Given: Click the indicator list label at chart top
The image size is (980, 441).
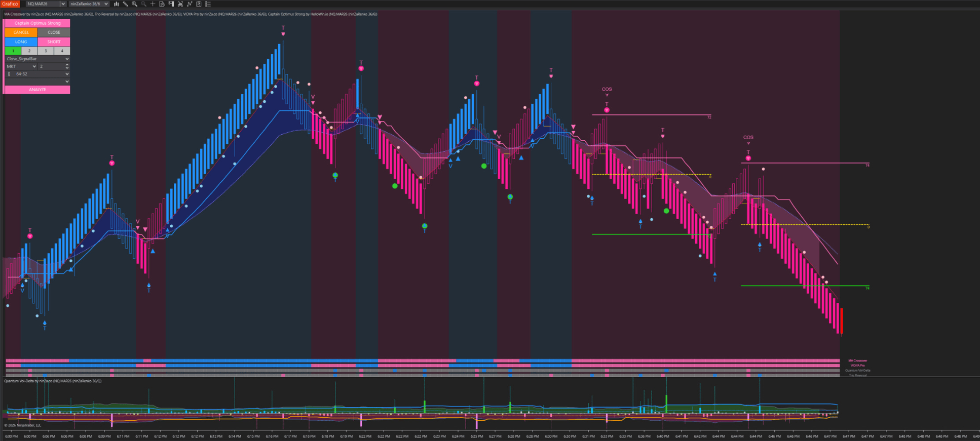Looking at the screenshot, I should pos(191,14).
